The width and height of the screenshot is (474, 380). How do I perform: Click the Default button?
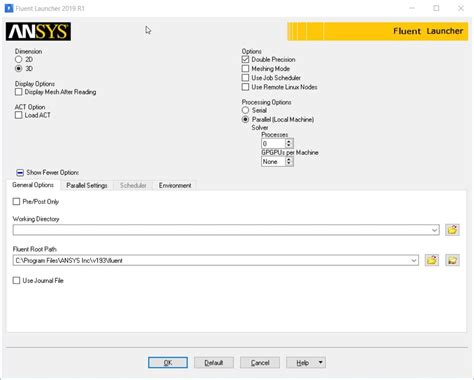click(x=214, y=362)
